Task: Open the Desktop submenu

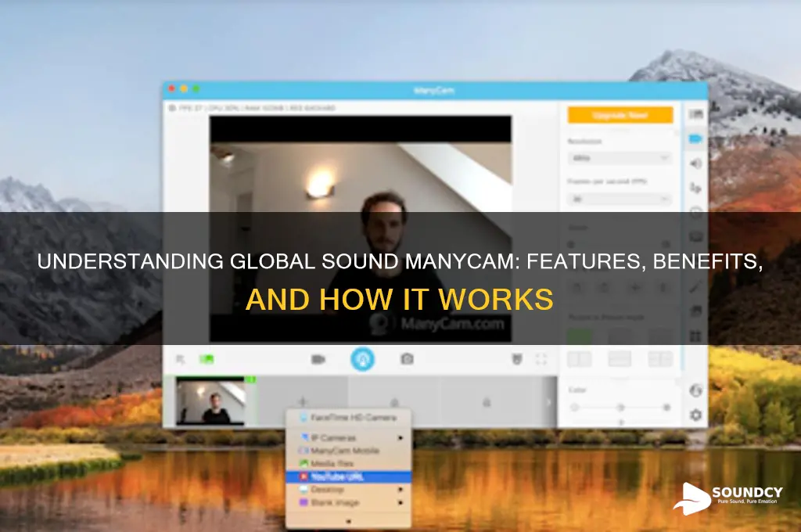Action: (348, 490)
